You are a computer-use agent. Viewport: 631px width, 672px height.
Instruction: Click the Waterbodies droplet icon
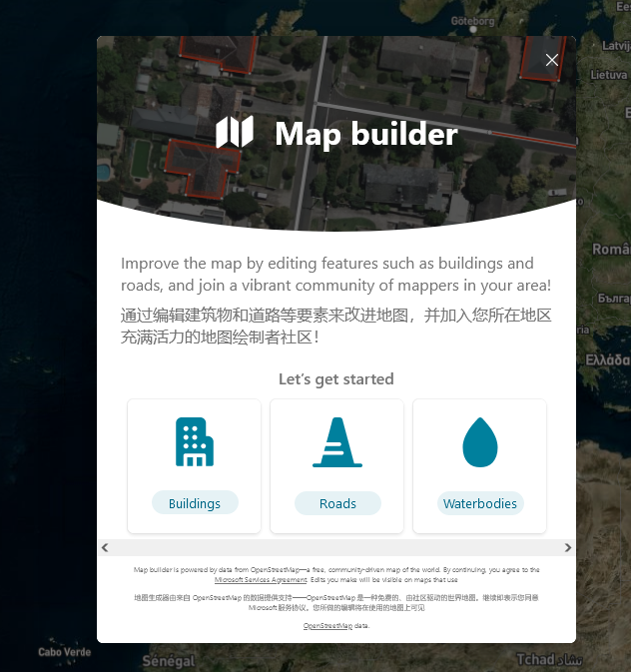[x=480, y=442]
